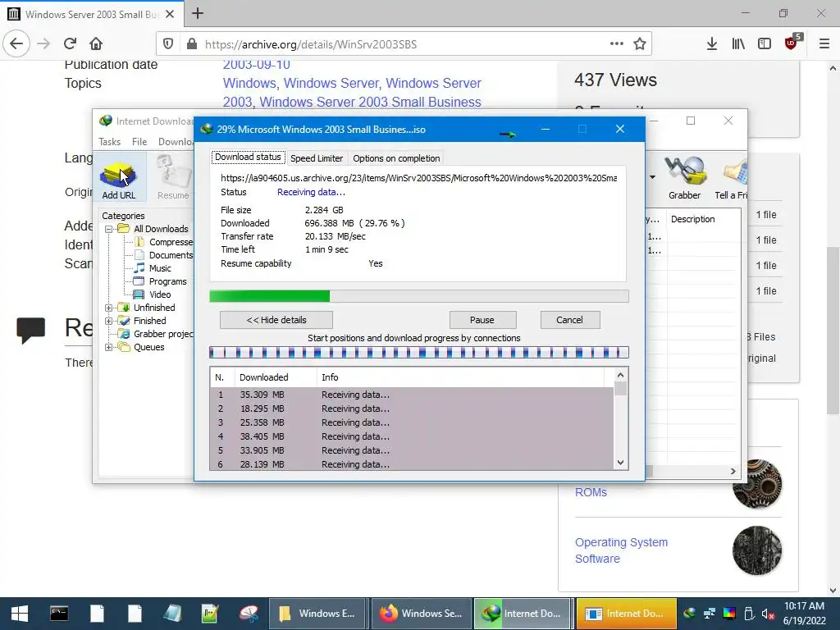The width and height of the screenshot is (840, 630).
Task: Expand the Unfinished category
Action: tap(109, 308)
